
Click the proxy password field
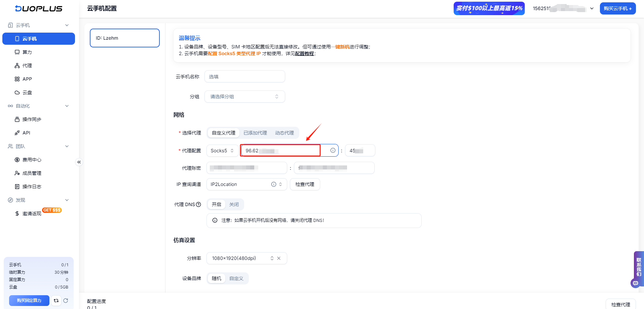[334, 168]
